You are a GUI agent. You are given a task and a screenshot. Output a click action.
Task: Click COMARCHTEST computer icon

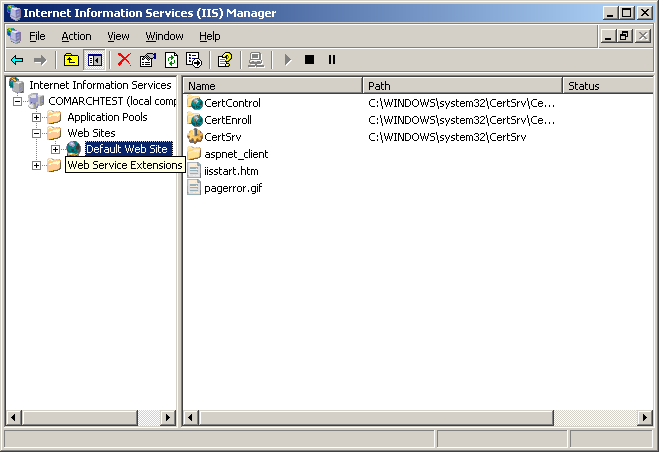[x=36, y=101]
